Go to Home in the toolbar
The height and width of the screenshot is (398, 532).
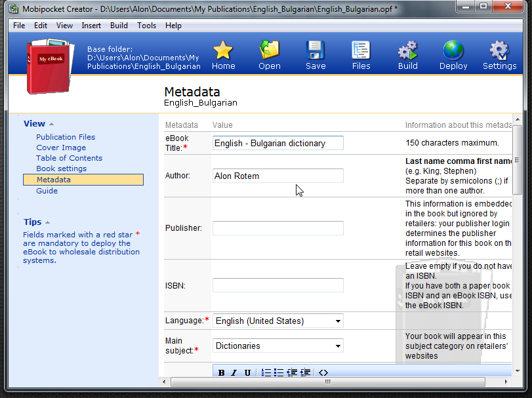pos(223,55)
